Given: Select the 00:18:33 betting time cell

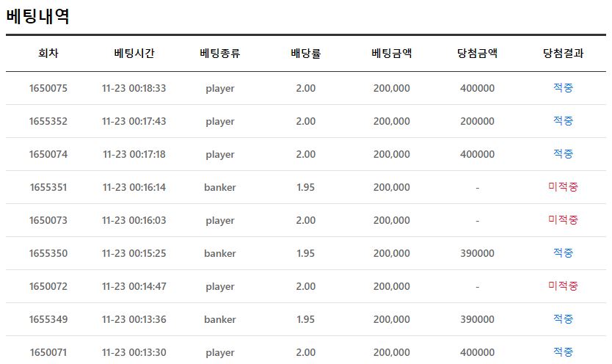Looking at the screenshot, I should pos(134,88).
